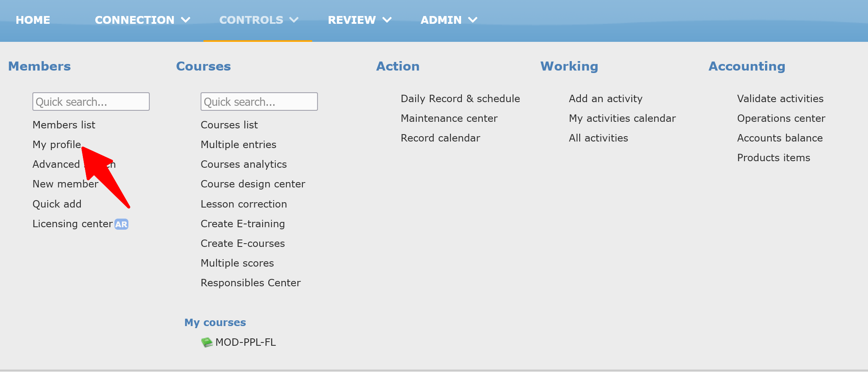
Task: Open Daily Record & schedule
Action: coord(460,99)
